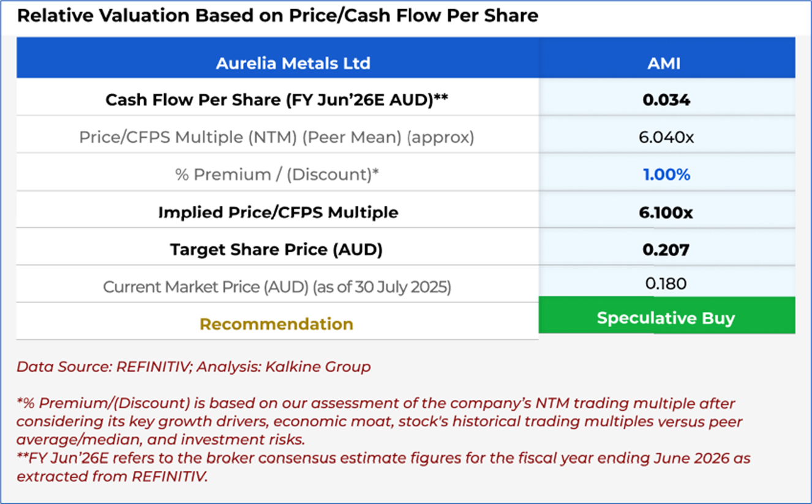Click the green Speculative Buy cell
The height and width of the screenshot is (504, 812).
pos(666,318)
